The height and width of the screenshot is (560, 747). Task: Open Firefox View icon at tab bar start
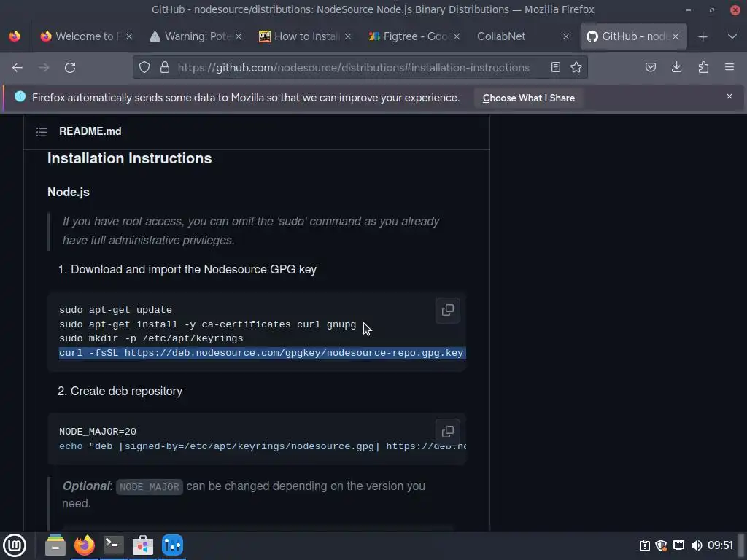tap(15, 36)
